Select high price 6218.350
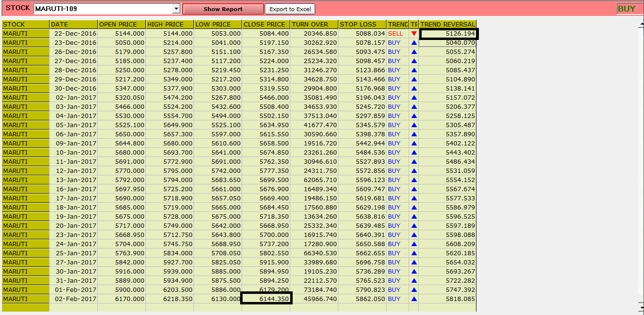 pyautogui.click(x=170, y=299)
